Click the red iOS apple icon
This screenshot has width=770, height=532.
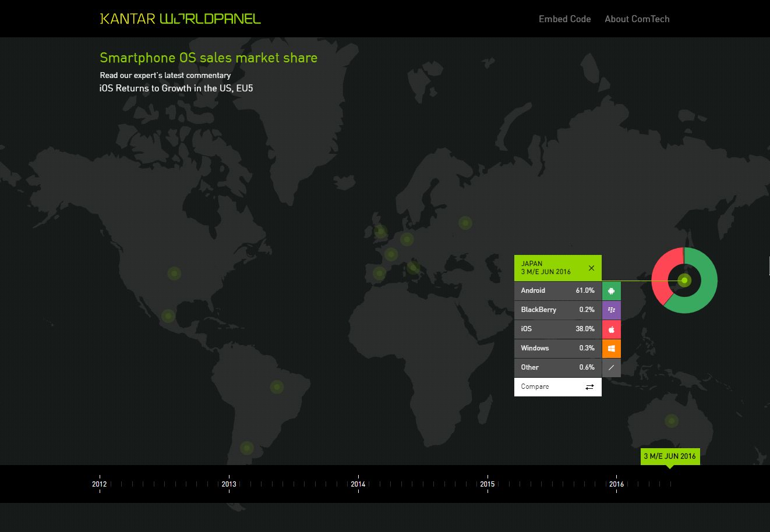(611, 329)
